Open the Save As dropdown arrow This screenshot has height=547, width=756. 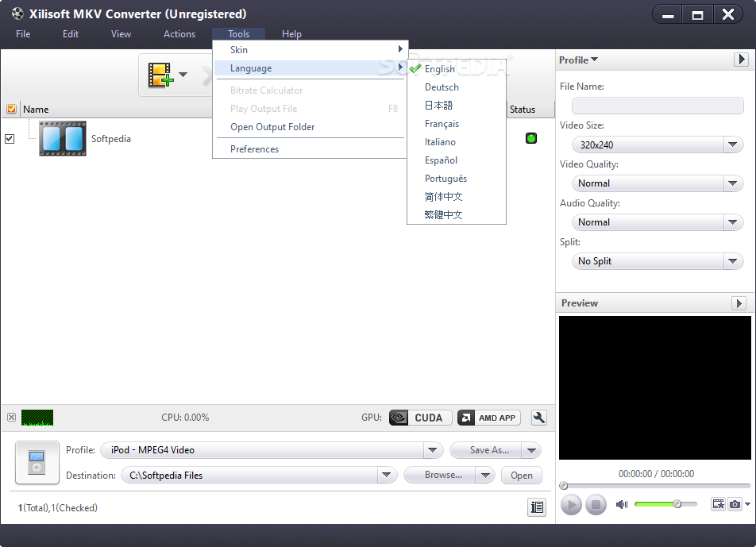click(x=532, y=450)
